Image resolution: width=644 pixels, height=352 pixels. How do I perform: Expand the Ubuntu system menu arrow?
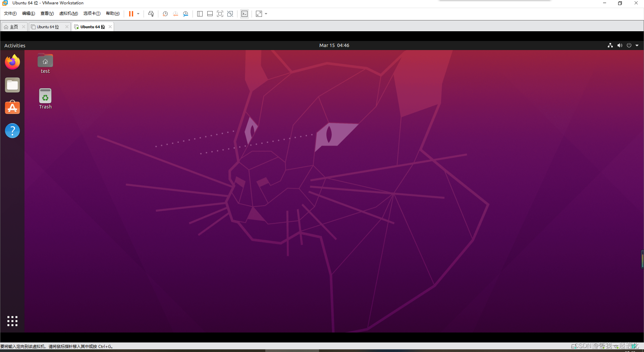pos(637,45)
